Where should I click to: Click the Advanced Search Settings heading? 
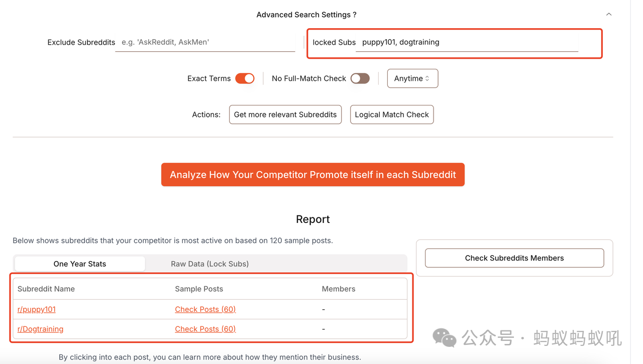pyautogui.click(x=306, y=15)
